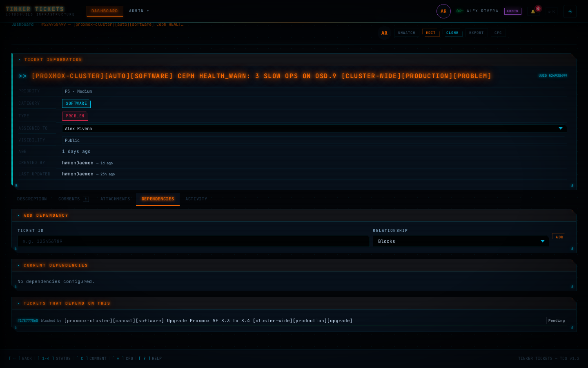Click the Clone button
This screenshot has height=368, width=588.
tap(452, 33)
